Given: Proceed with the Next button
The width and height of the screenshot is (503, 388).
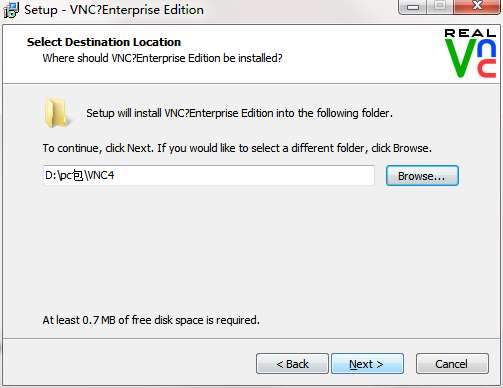Looking at the screenshot, I should pyautogui.click(x=367, y=364).
